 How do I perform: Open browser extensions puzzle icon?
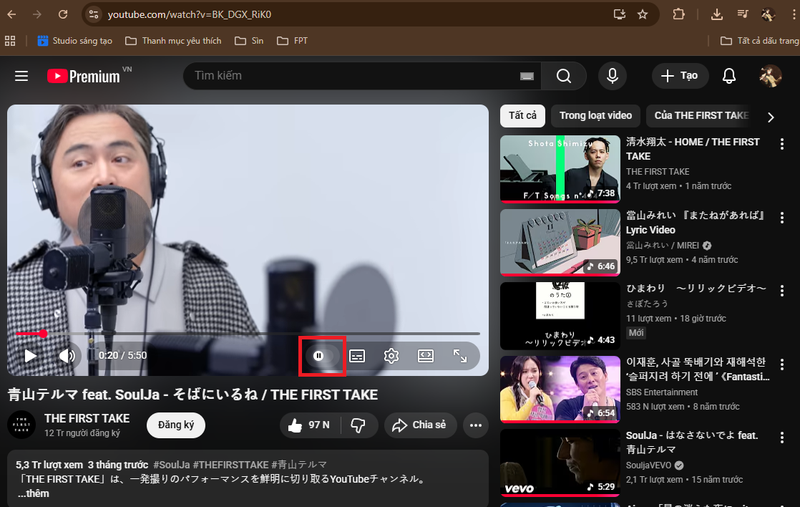tap(679, 14)
